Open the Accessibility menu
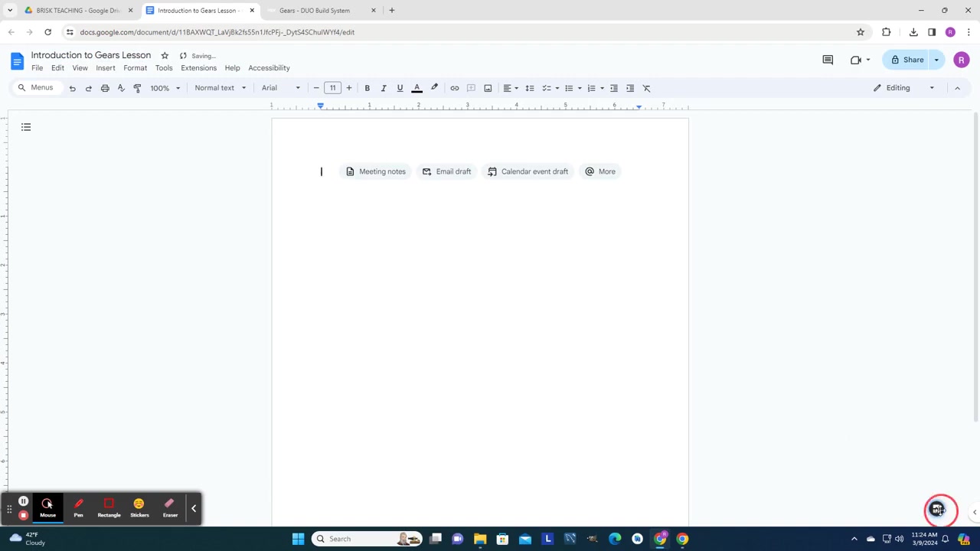Screen dimensions: 980x551 point(269,68)
